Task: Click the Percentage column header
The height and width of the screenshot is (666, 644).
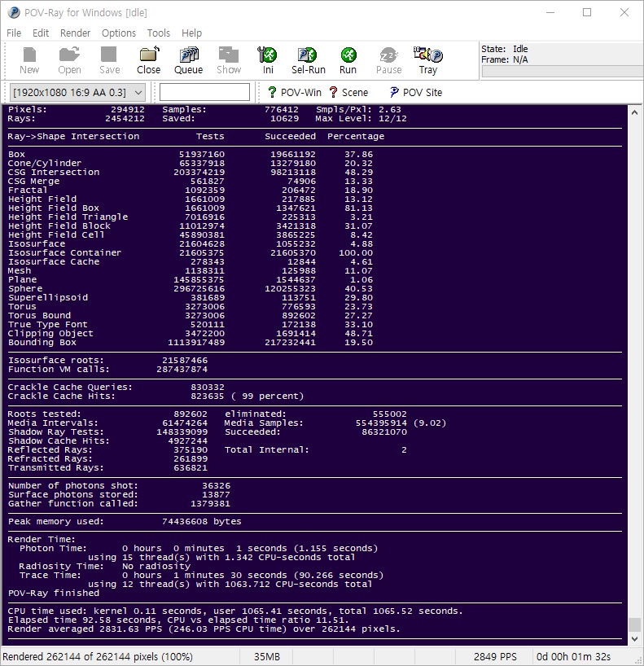Action: 356,136
